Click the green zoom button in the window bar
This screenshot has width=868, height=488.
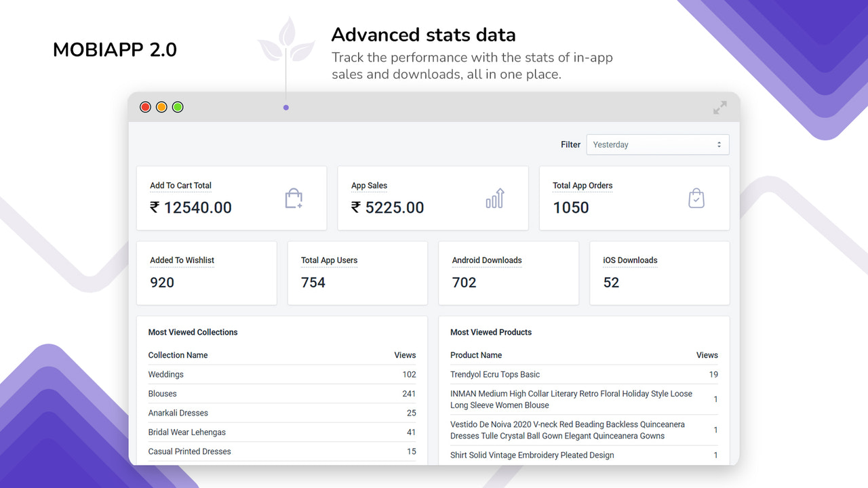(178, 106)
